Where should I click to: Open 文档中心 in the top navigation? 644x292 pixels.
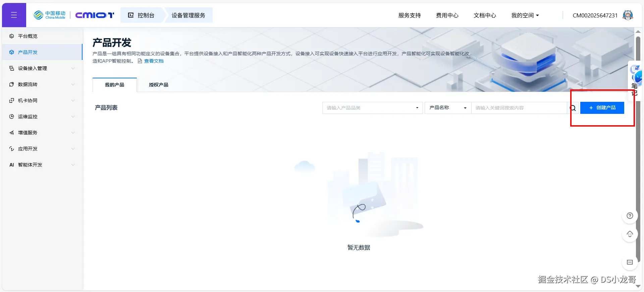pos(485,15)
